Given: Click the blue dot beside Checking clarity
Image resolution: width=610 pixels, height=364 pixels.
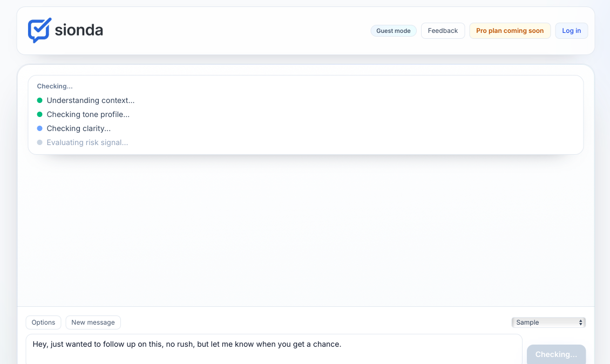Looking at the screenshot, I should (x=39, y=128).
